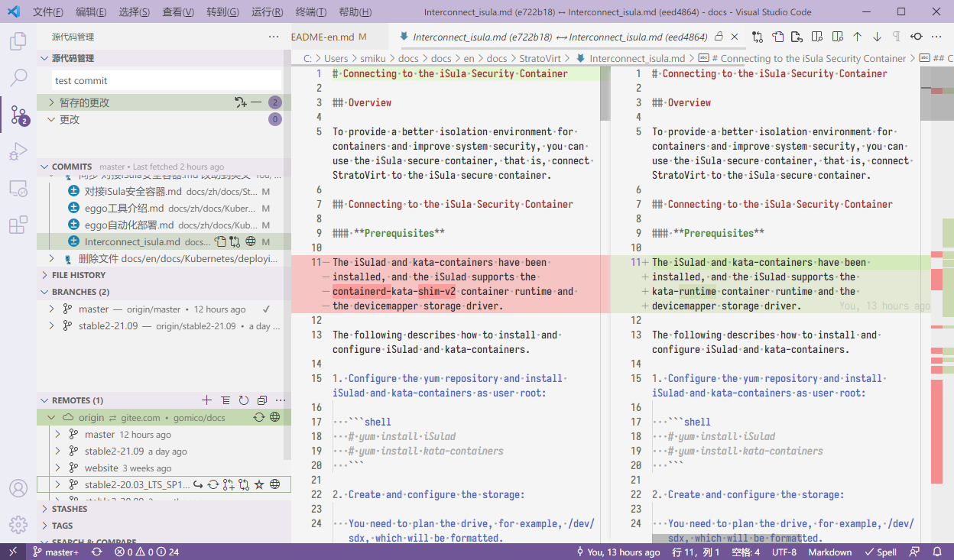Click Markdown language mode in status bar
The height and width of the screenshot is (560, 954).
(829, 552)
